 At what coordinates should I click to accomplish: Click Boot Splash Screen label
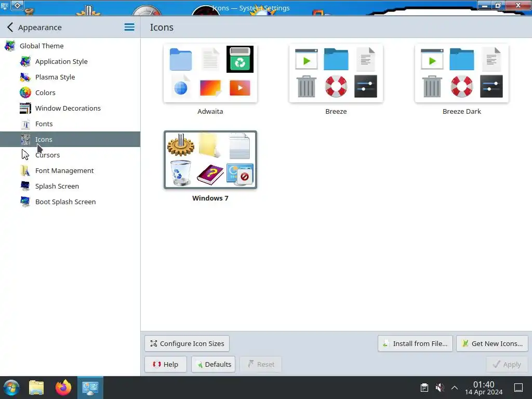click(x=65, y=202)
